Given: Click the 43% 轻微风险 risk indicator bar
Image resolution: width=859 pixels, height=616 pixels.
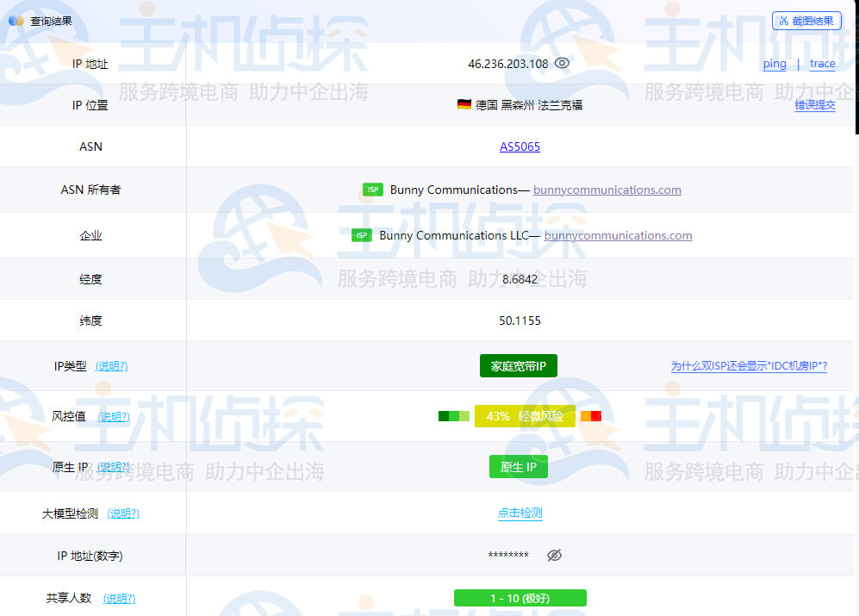Looking at the screenshot, I should coord(525,415).
